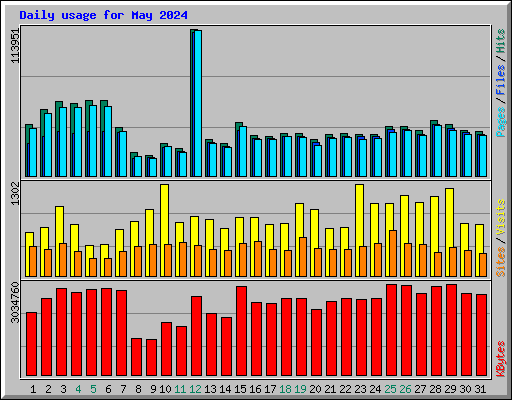Image resolution: width=512 pixels, height=400 pixels.
Task: Click the KBytes legend label
Action: click(501, 359)
